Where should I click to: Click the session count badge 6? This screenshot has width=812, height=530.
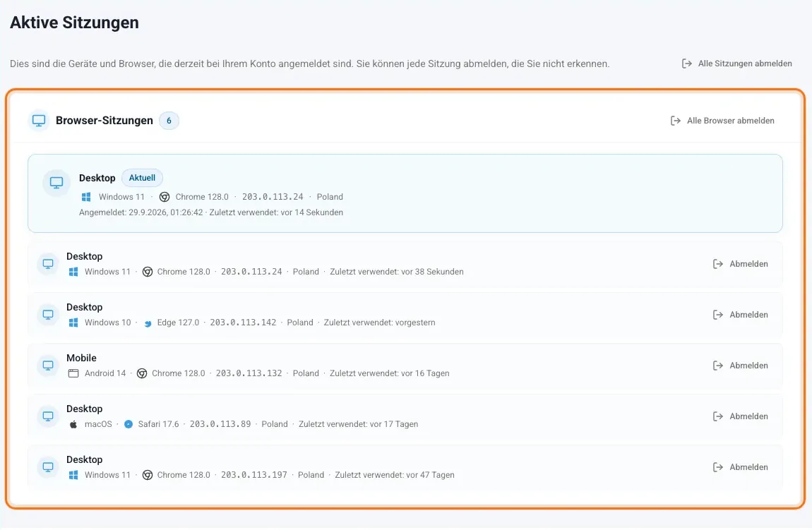(169, 121)
